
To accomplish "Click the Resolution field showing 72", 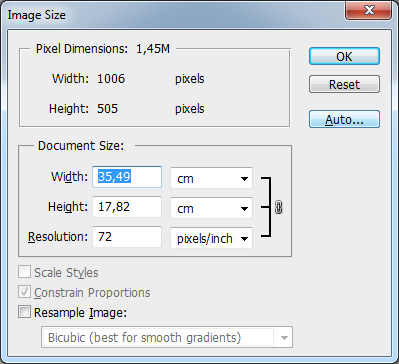I will [x=127, y=237].
